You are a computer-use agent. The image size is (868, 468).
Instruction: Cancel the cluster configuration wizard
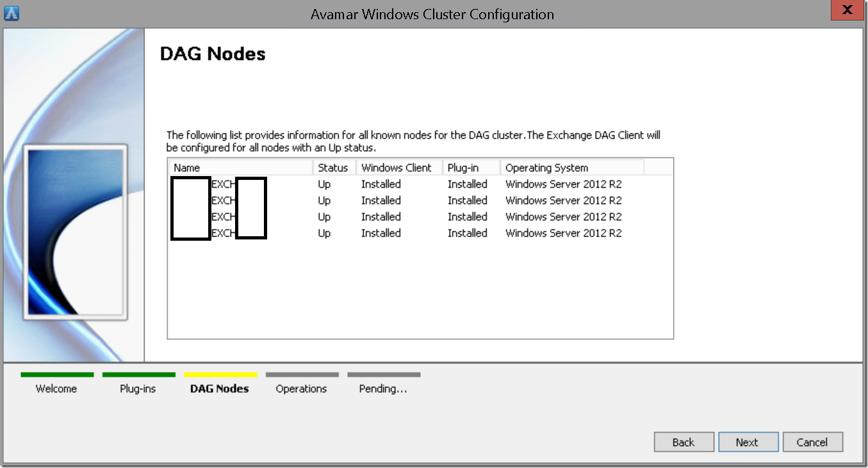point(812,442)
